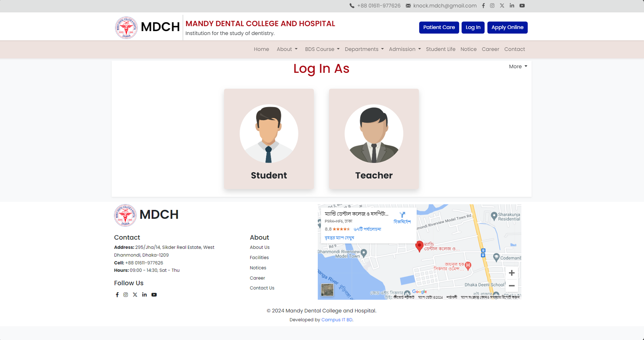Viewport: 644px width, 340px height.
Task: Zoom in on the map
Action: tap(511, 273)
